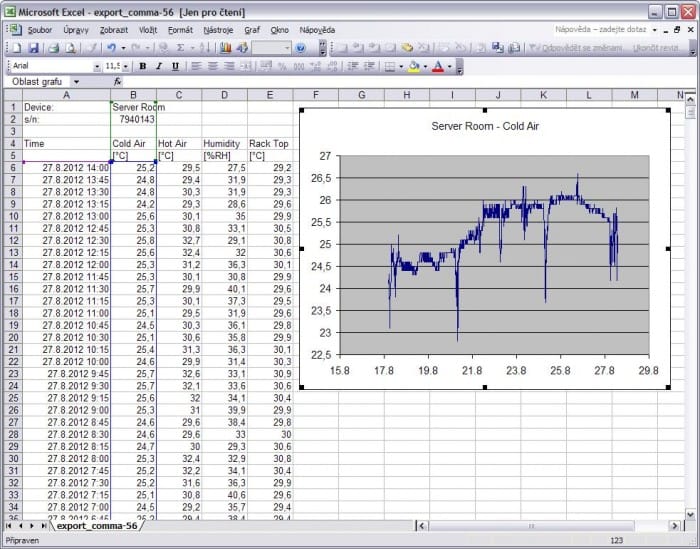Screen dimensions: 700x549
Task: Click the blue Help question mark icon
Action: click(301, 48)
